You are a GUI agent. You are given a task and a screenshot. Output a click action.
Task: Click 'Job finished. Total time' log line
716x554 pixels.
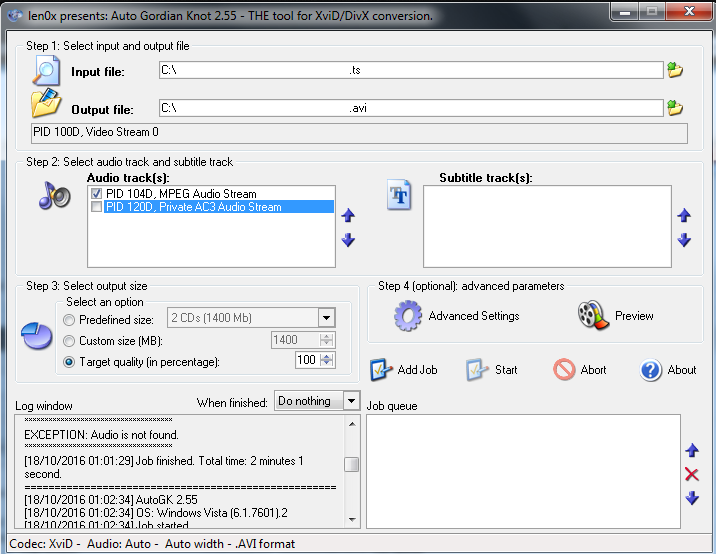(x=163, y=467)
